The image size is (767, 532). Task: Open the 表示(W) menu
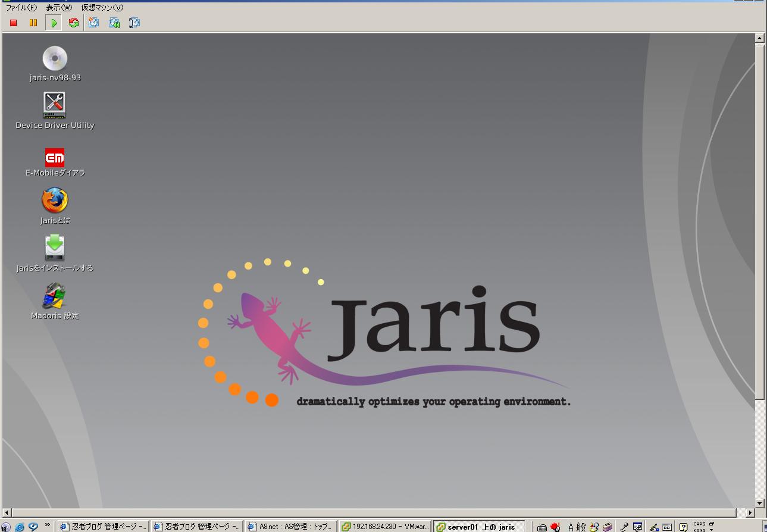tap(58, 8)
